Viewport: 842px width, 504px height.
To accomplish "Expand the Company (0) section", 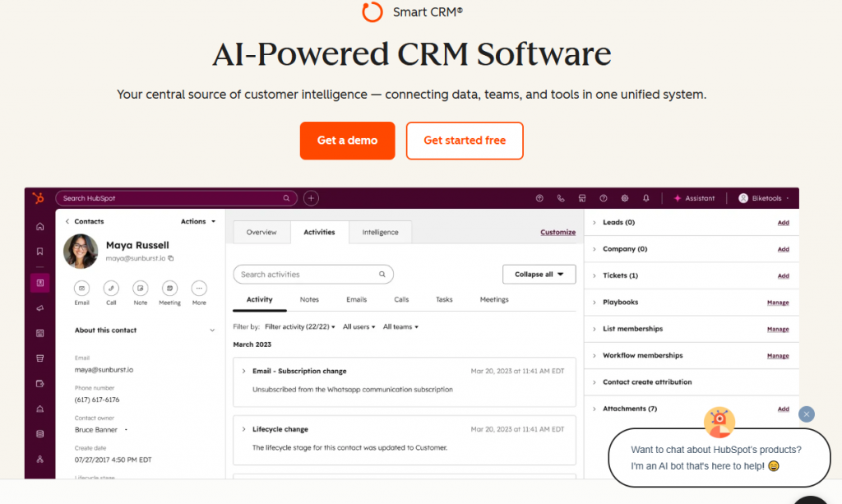I will [x=594, y=249].
